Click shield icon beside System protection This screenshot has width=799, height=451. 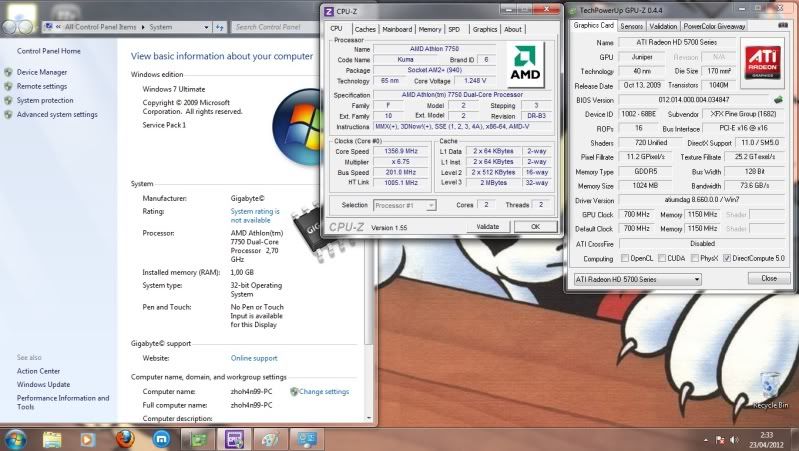pos(8,100)
